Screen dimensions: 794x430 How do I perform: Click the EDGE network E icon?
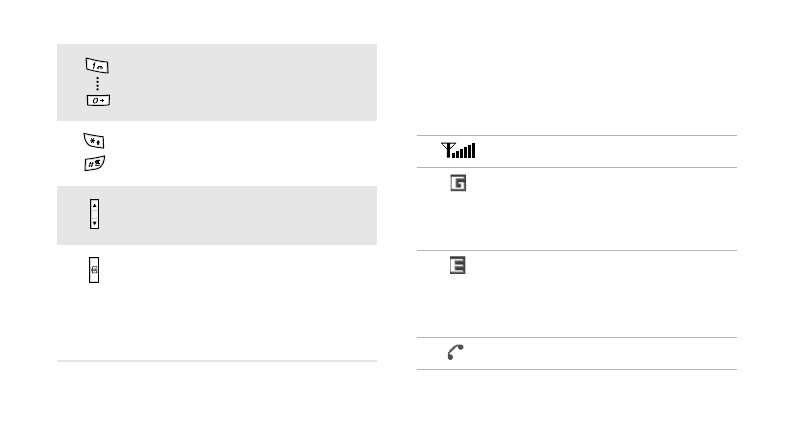click(458, 265)
